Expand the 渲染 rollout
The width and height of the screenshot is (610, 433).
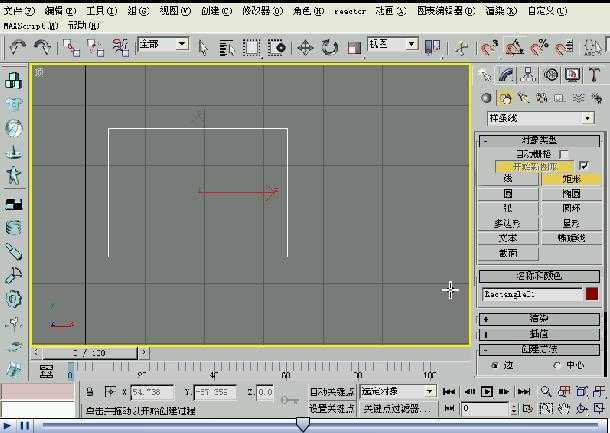tap(539, 319)
